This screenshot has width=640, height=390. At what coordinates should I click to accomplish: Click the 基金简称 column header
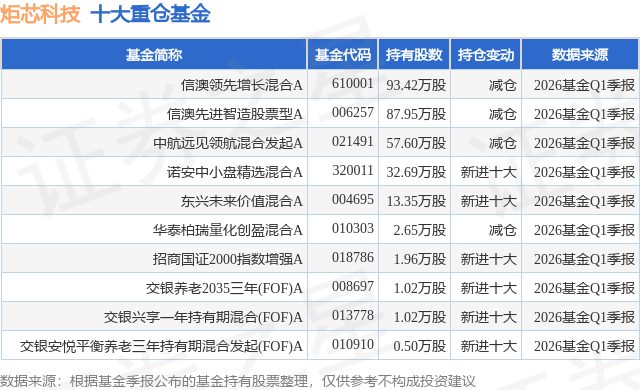[x=154, y=55]
